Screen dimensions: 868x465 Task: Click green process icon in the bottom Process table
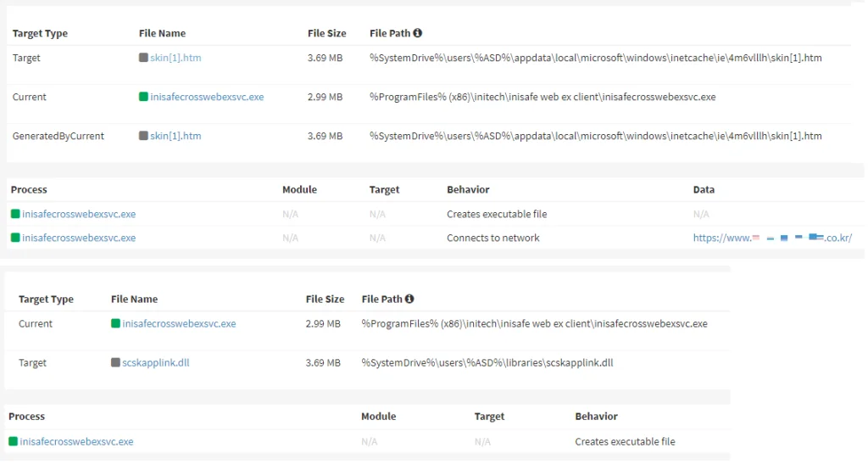pyautogui.click(x=13, y=441)
